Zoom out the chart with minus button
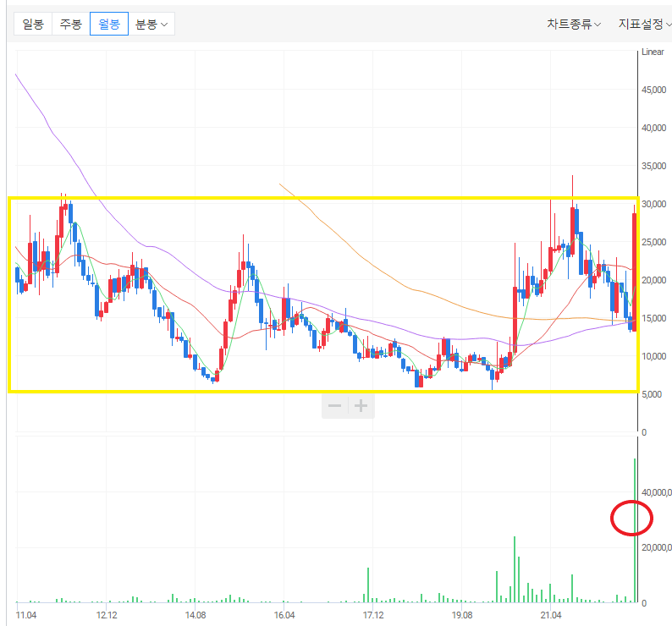Image resolution: width=672 pixels, height=626 pixels. pos(334,405)
